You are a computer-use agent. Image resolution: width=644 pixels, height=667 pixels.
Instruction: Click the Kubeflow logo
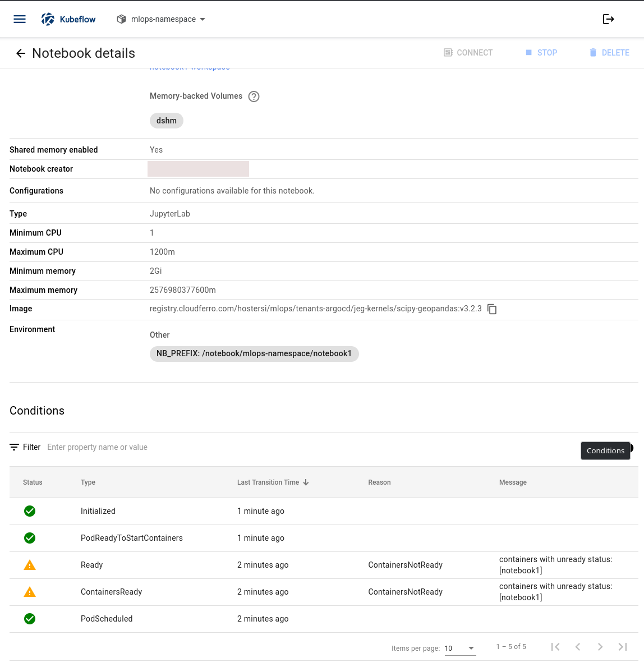(x=68, y=19)
